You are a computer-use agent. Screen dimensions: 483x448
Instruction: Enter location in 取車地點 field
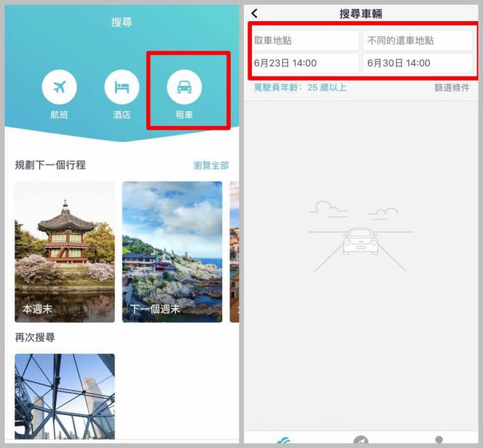click(x=305, y=41)
